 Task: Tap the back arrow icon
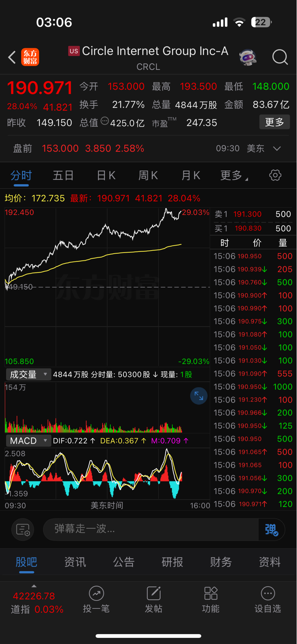[x=12, y=57]
